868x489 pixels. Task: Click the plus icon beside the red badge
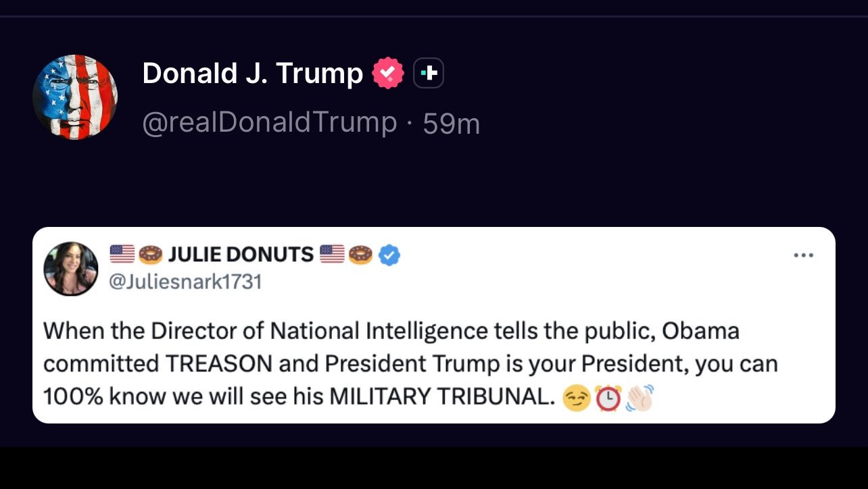[429, 73]
